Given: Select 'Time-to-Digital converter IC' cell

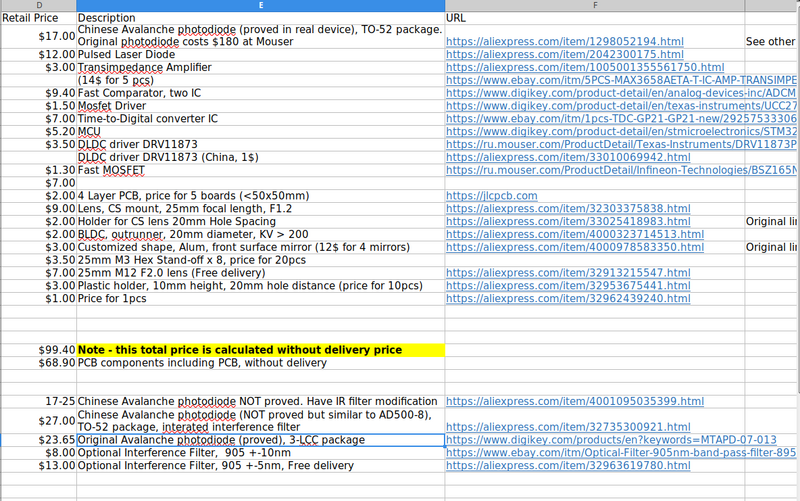Looking at the screenshot, I should (x=261, y=119).
